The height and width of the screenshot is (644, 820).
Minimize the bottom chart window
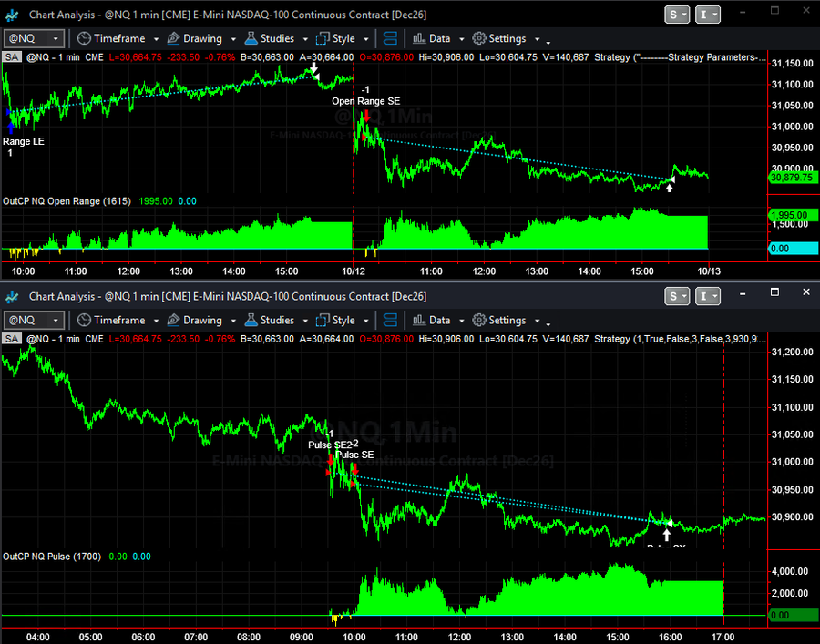pyautogui.click(x=743, y=294)
